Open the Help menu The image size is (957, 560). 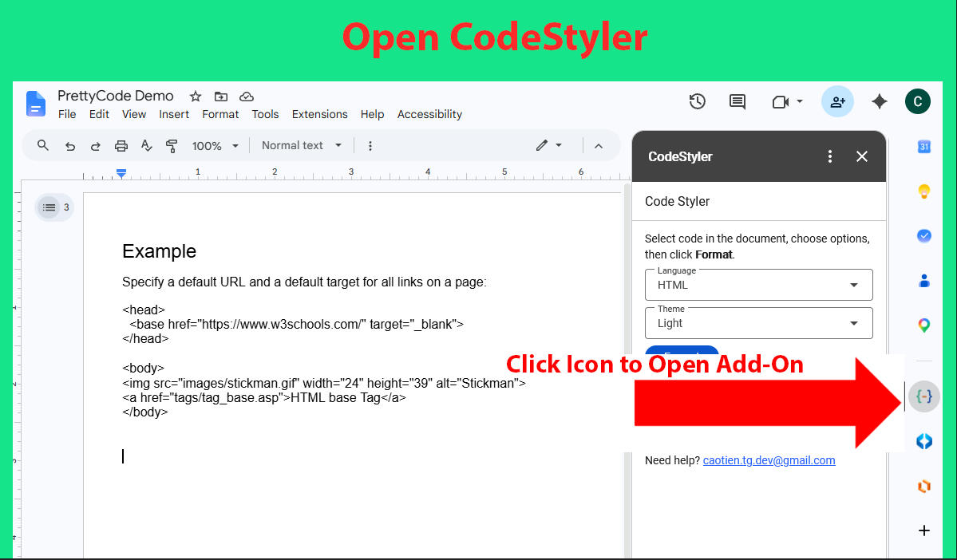[372, 114]
